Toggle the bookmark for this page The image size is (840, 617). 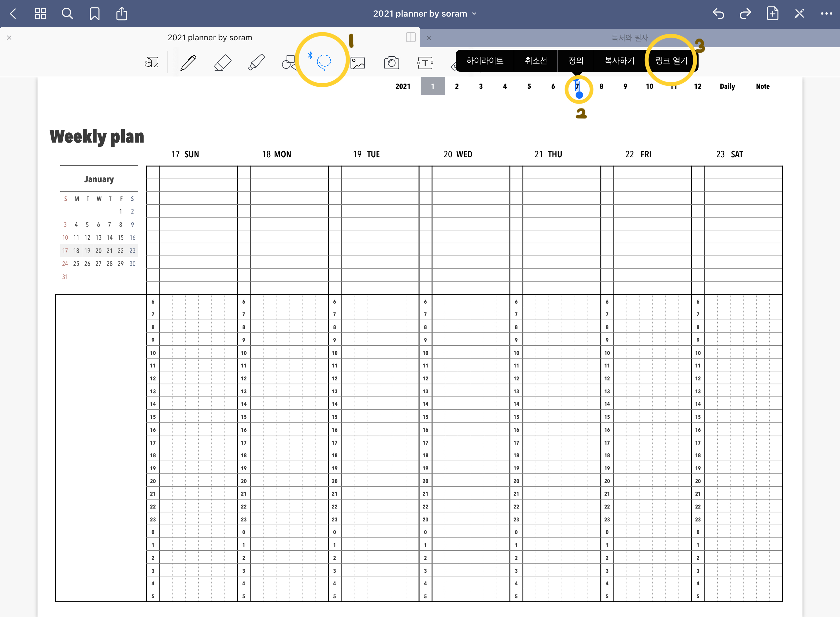tap(94, 14)
